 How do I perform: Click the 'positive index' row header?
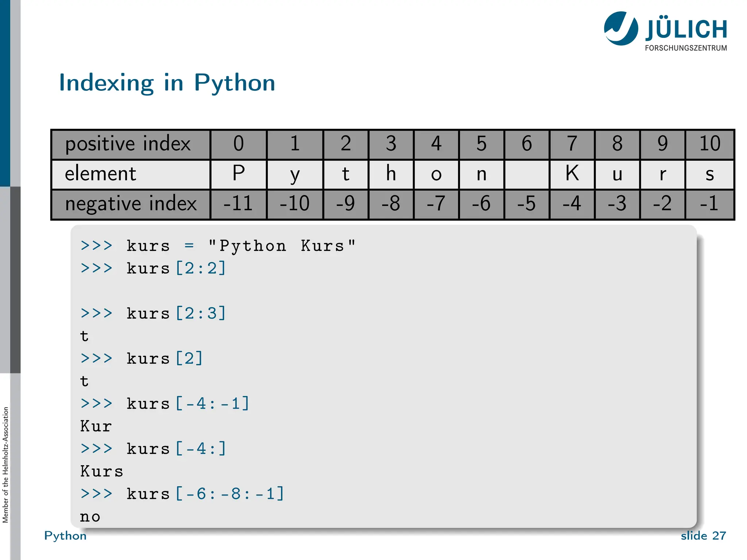131,144
